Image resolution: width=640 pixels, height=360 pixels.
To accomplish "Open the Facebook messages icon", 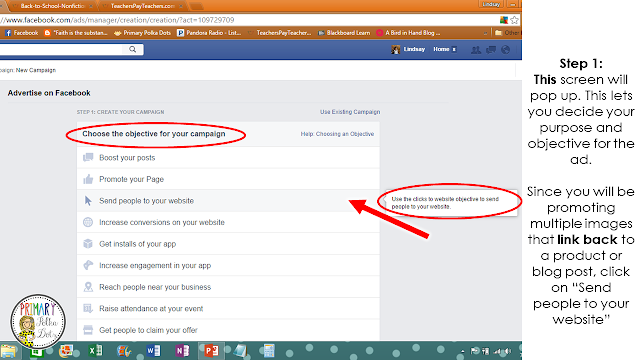I will click(x=491, y=50).
